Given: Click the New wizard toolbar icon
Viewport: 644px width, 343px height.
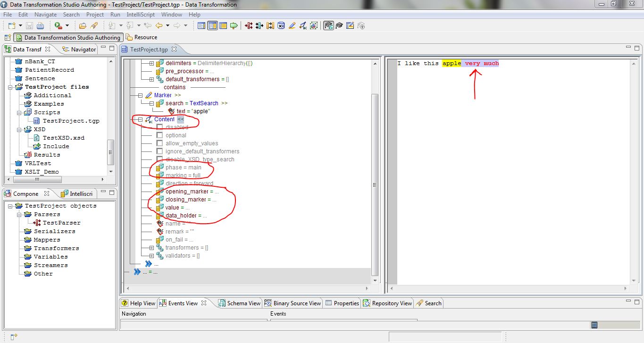Looking at the screenshot, I should click(x=12, y=25).
